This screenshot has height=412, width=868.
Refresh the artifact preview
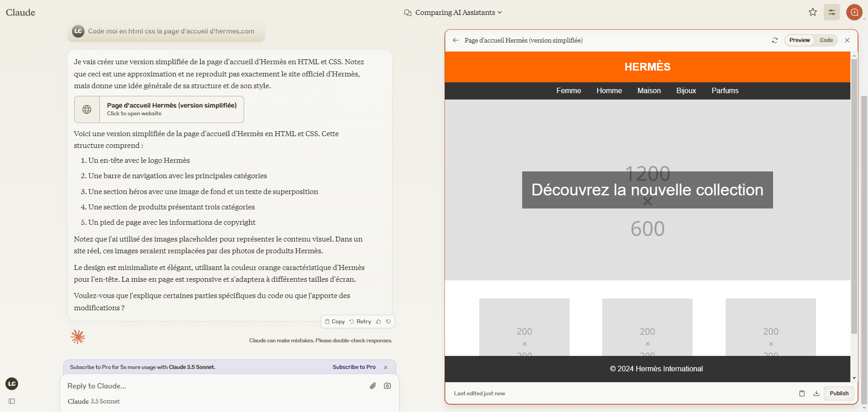click(x=775, y=40)
